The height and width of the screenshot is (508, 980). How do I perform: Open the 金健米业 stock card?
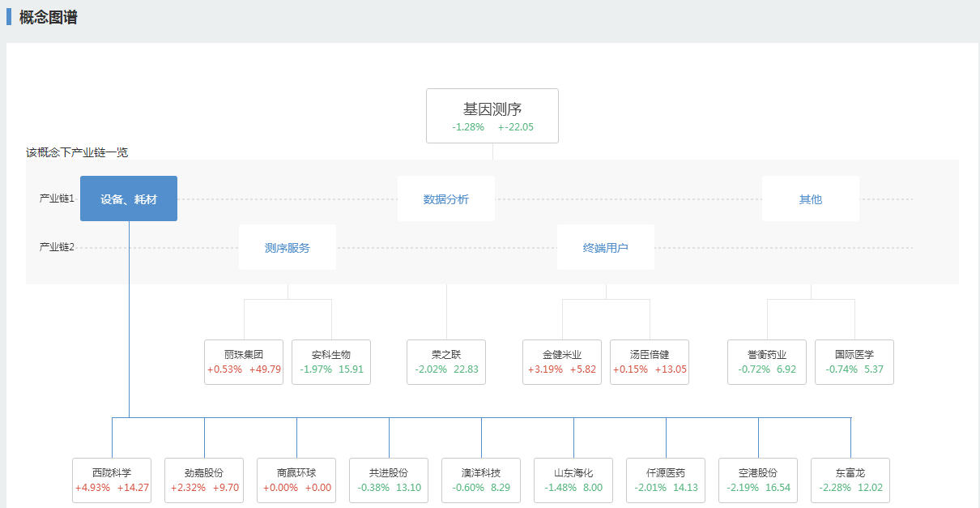pyautogui.click(x=562, y=362)
